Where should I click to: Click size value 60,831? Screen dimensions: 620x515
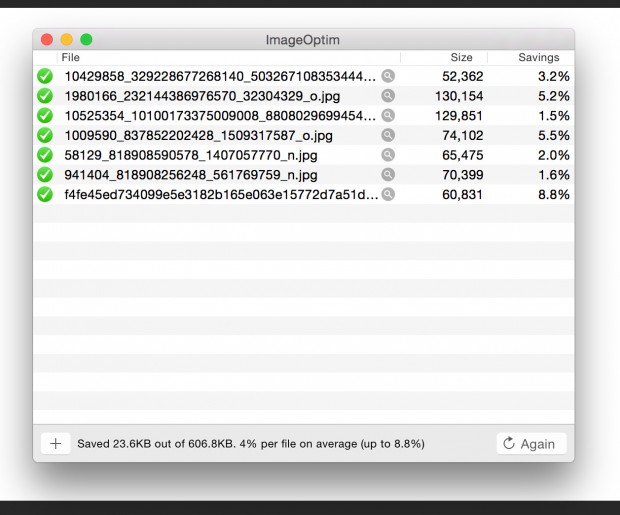click(463, 195)
